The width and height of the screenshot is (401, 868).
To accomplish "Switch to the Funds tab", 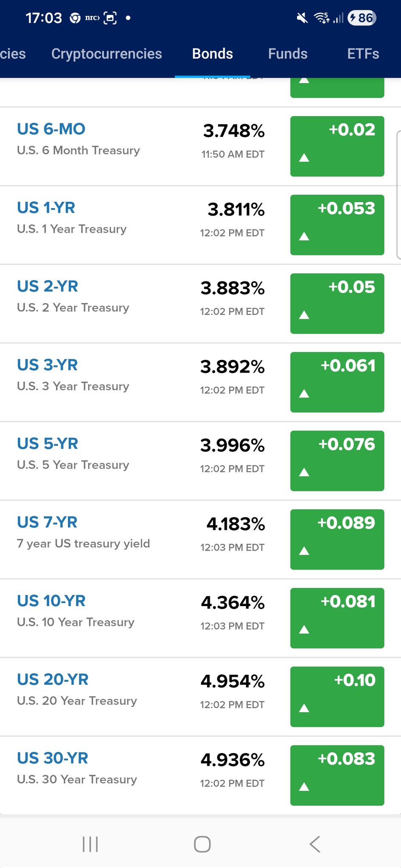I will click(288, 54).
